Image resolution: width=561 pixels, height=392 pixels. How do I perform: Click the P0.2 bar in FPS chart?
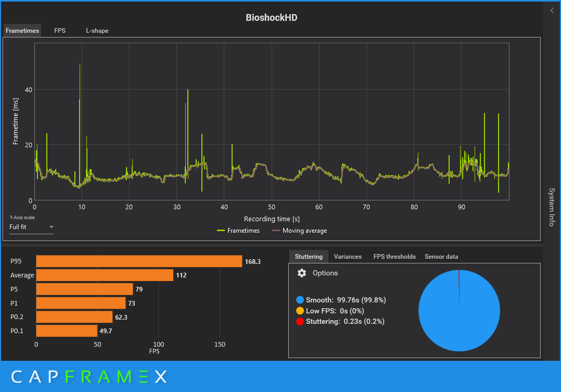coord(74,317)
